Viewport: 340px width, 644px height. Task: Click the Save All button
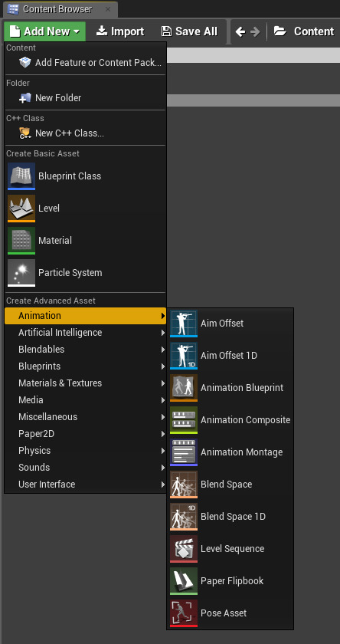pyautogui.click(x=189, y=31)
